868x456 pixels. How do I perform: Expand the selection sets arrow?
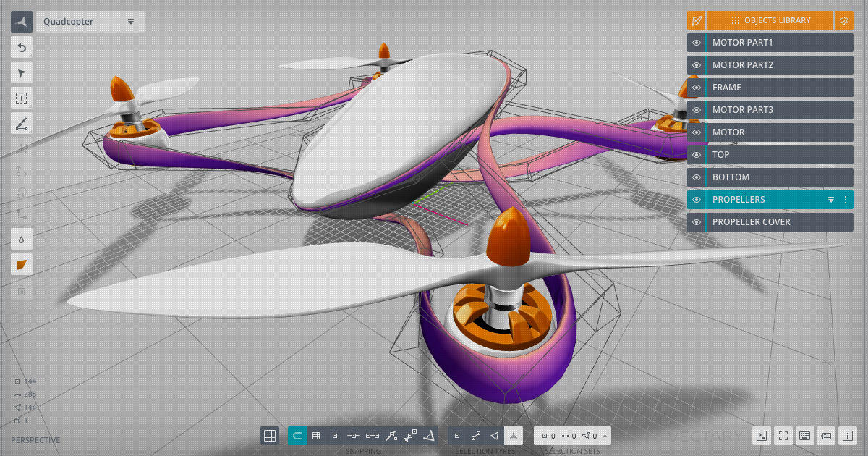(x=605, y=436)
